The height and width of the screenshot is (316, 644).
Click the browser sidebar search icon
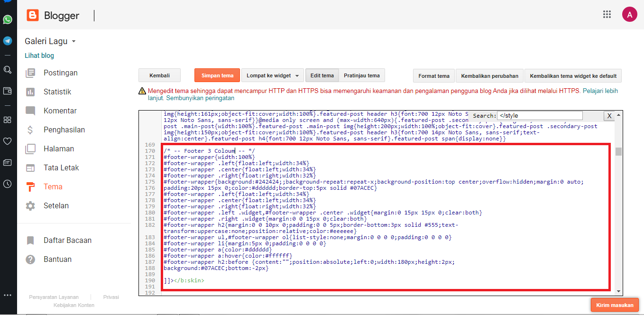click(8, 70)
